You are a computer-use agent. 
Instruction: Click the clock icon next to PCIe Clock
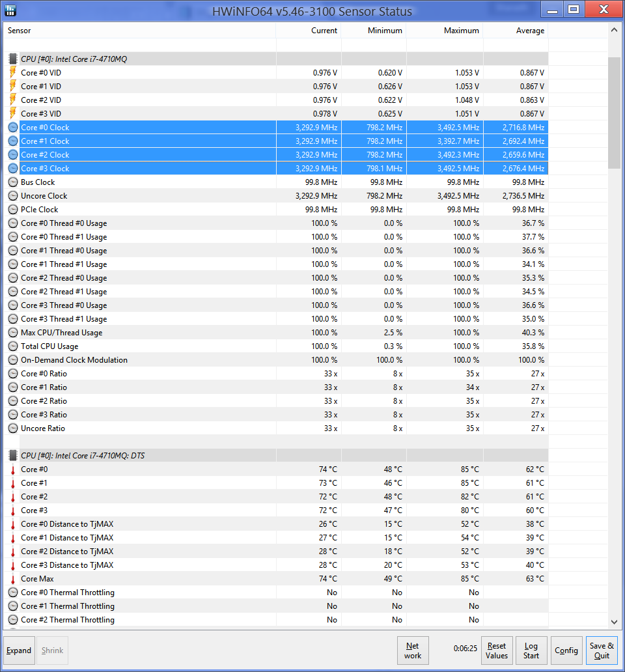(x=13, y=210)
